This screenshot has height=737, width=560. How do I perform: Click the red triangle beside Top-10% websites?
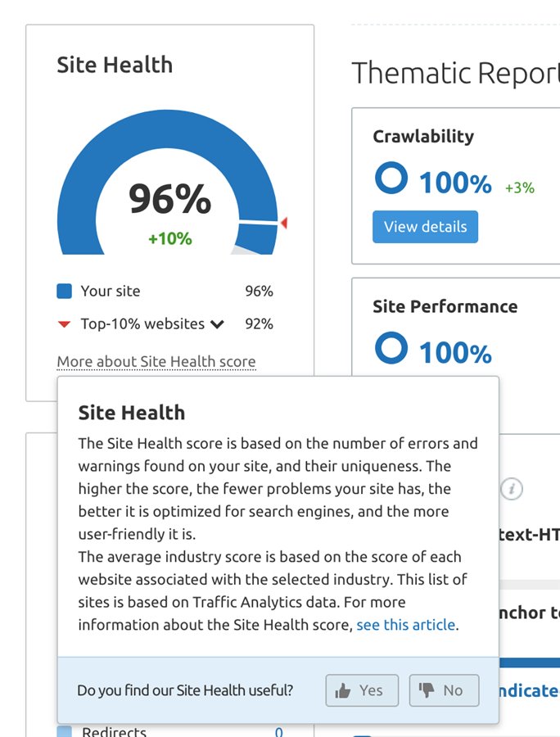(x=65, y=324)
